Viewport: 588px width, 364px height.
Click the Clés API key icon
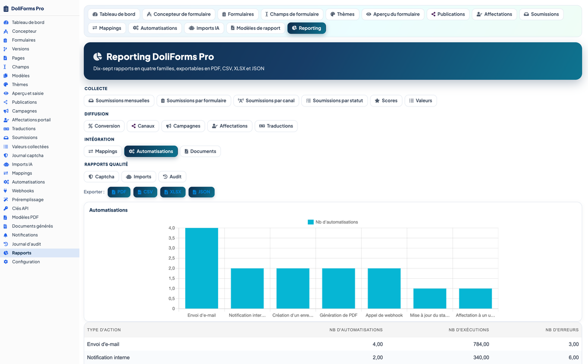click(6, 208)
